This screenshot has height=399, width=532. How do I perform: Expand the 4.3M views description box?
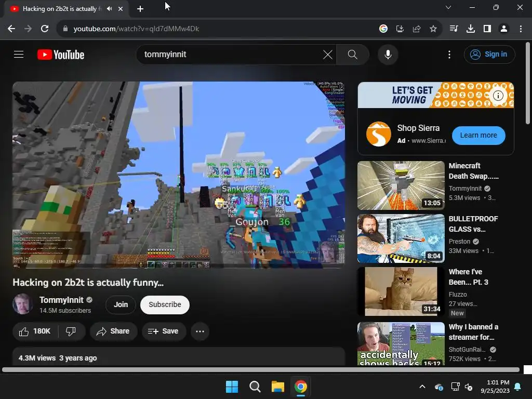179,357
